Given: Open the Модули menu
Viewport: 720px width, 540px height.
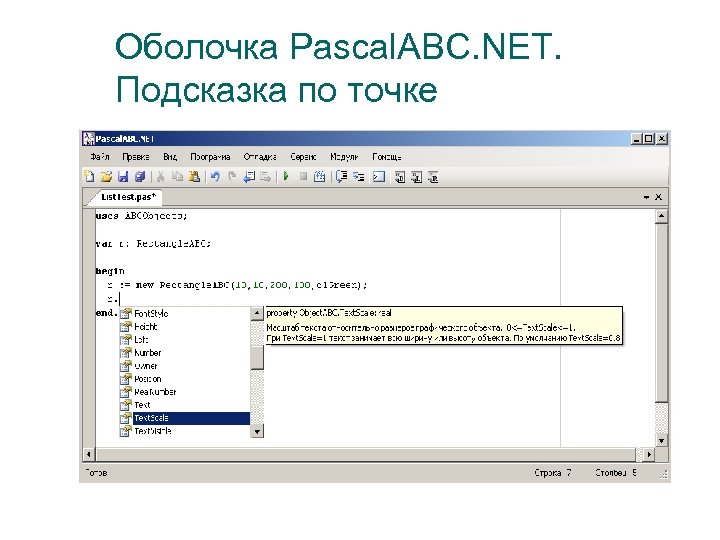Looking at the screenshot, I should coord(344,157).
